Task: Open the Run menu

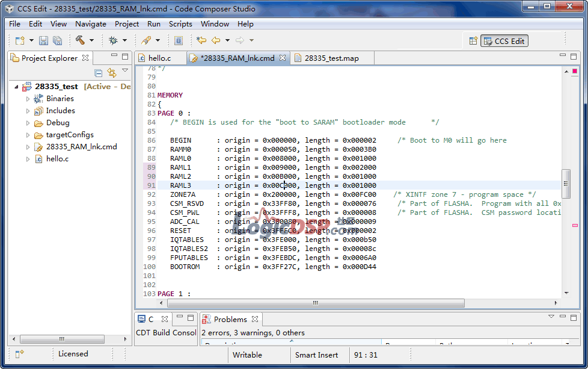Action: tap(154, 23)
